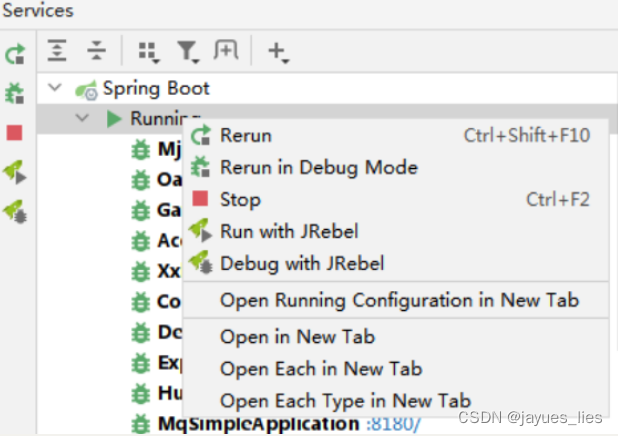Viewport: 618px width, 436px height.
Task: Open the Group By toolbar dropdown
Action: tap(149, 52)
